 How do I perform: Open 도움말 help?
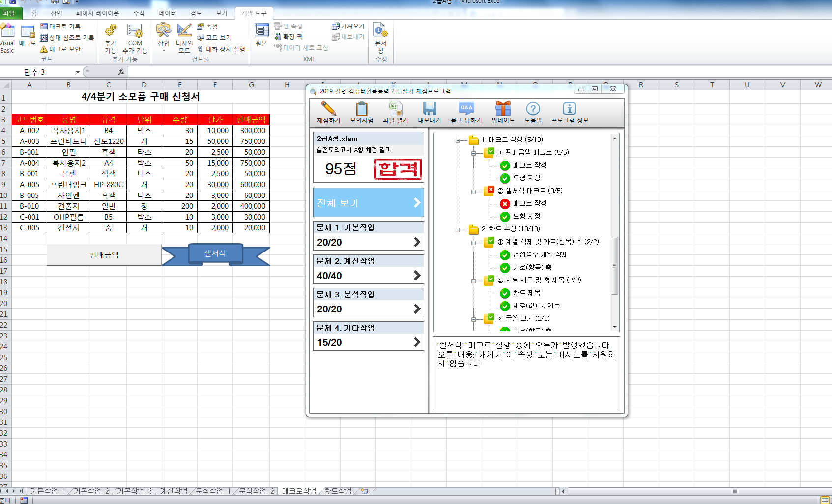533,112
